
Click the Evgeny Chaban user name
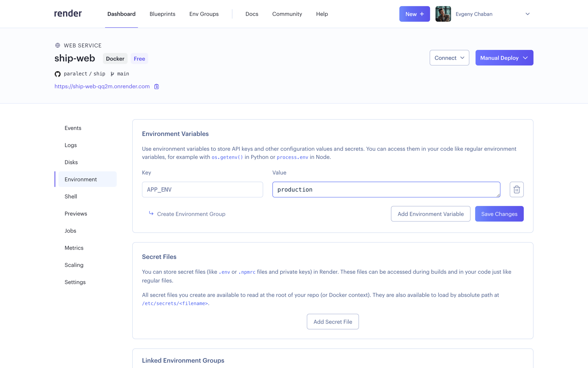(474, 14)
